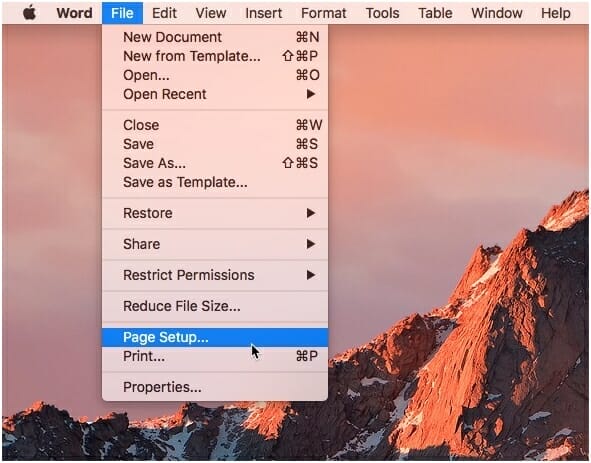Open the Table menu
591x463 pixels.
click(435, 13)
